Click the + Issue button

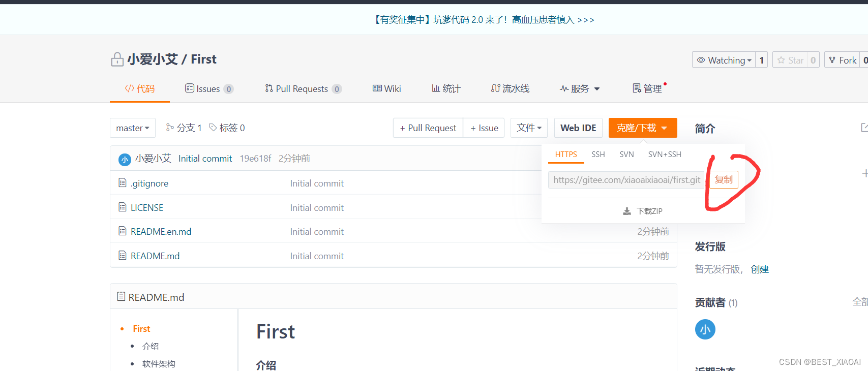(x=484, y=128)
